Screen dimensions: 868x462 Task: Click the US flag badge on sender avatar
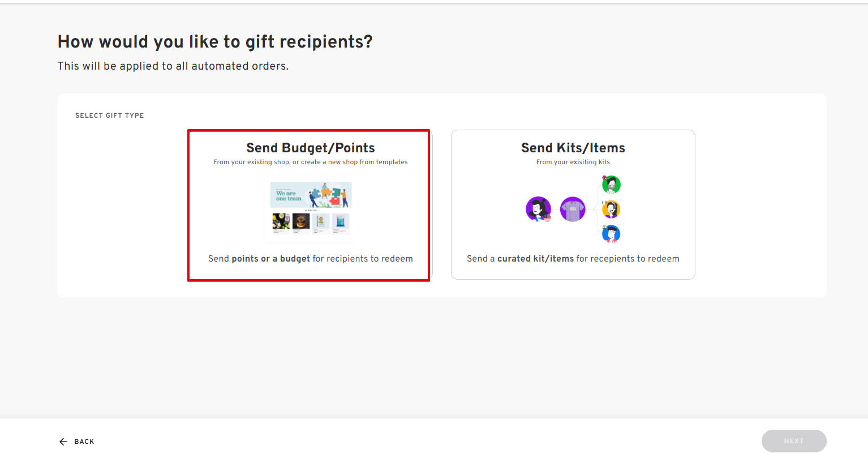(x=547, y=218)
